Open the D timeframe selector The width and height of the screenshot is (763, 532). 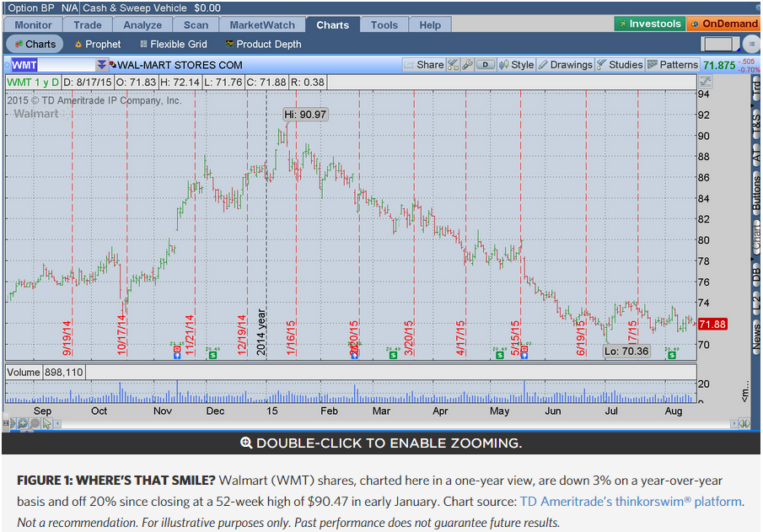(x=485, y=65)
